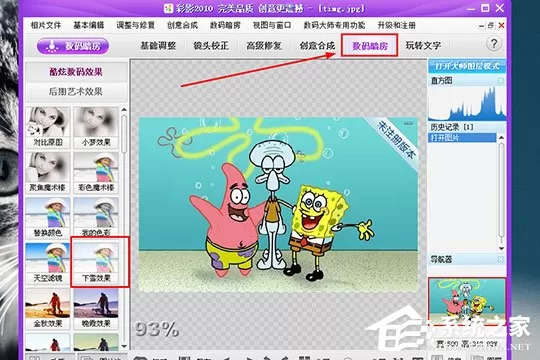
Task: Switch to 后期艺术效果 effect category
Action: point(76,92)
